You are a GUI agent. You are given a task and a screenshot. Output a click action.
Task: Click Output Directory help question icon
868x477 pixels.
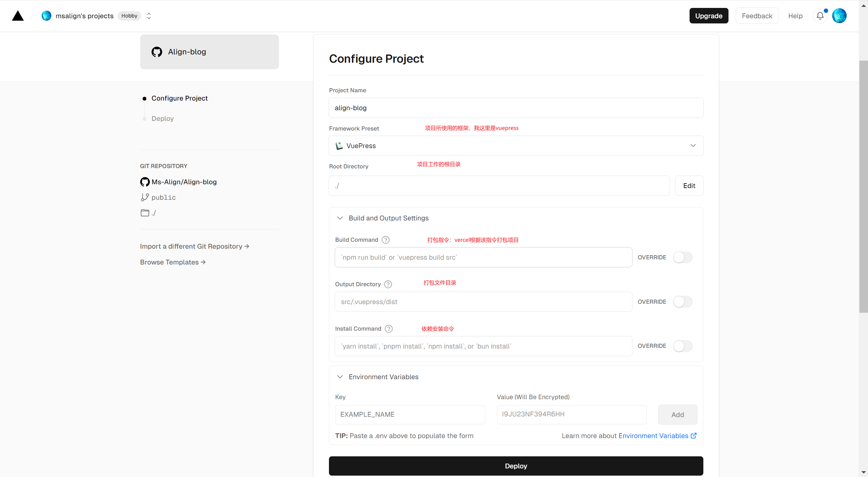point(388,284)
